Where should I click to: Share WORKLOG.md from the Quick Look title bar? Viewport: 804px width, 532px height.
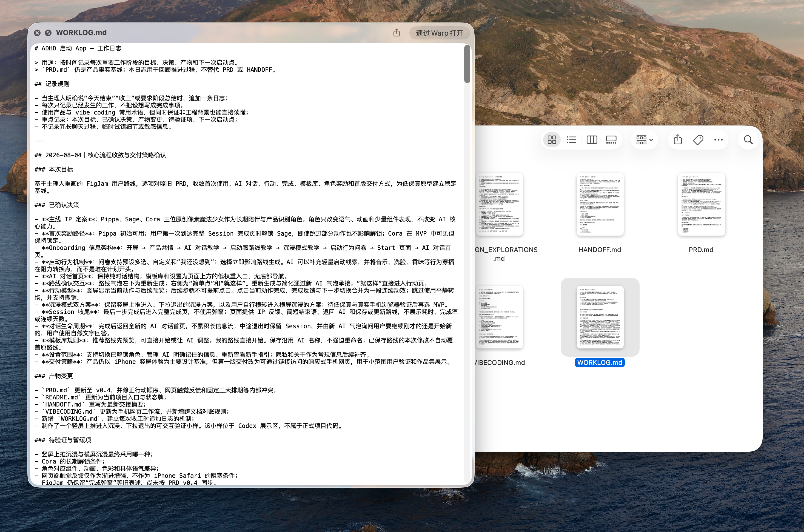tap(397, 33)
